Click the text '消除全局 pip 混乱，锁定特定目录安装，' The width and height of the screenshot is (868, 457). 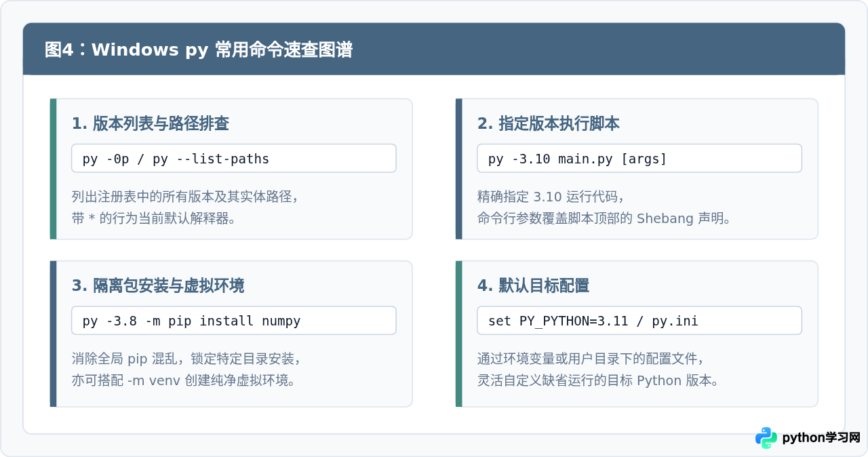(x=186, y=359)
